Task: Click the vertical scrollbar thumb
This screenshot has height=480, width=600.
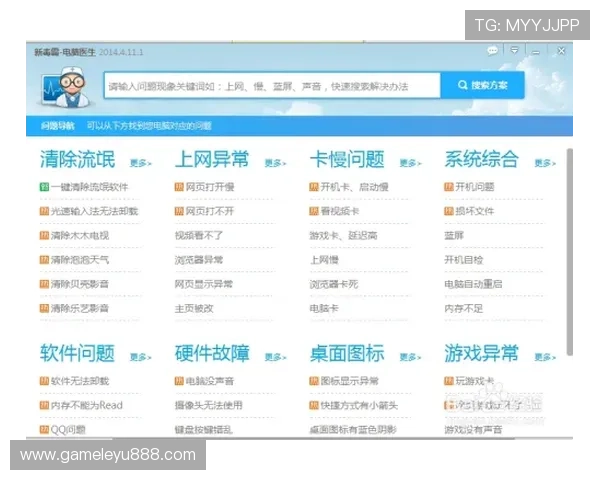Action: (x=570, y=252)
